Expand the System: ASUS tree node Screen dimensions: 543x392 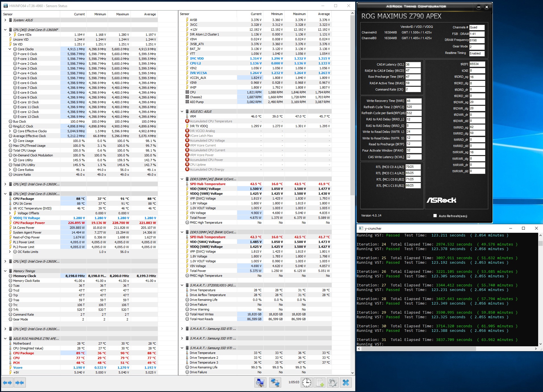click(x=5, y=20)
